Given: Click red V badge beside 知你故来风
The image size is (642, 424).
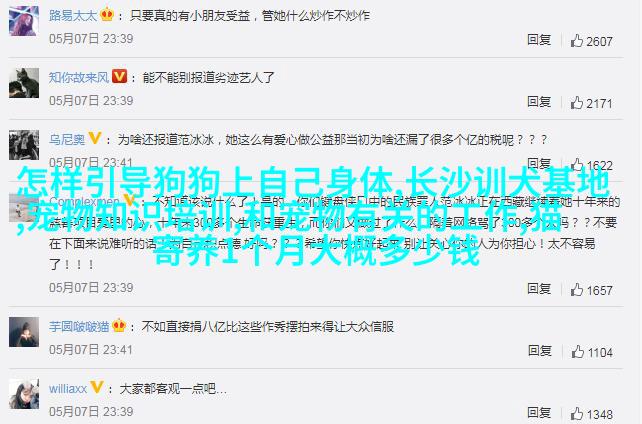Looking at the screenshot, I should (120, 76).
